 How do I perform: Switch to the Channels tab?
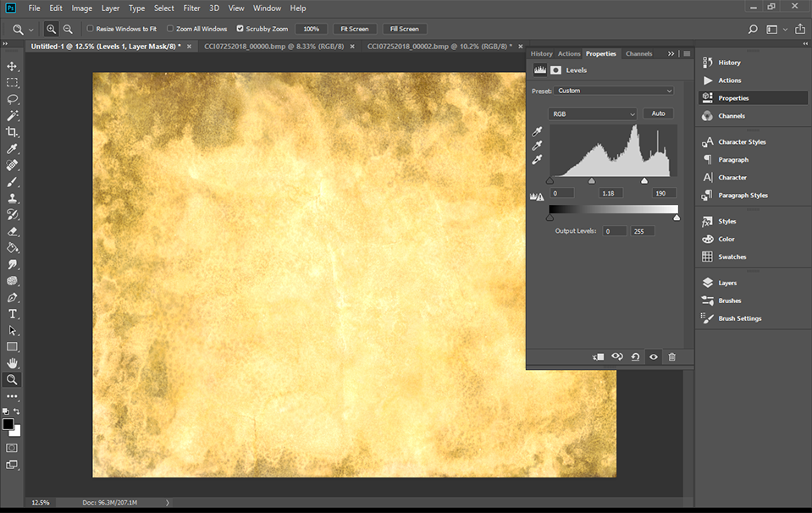(x=638, y=53)
